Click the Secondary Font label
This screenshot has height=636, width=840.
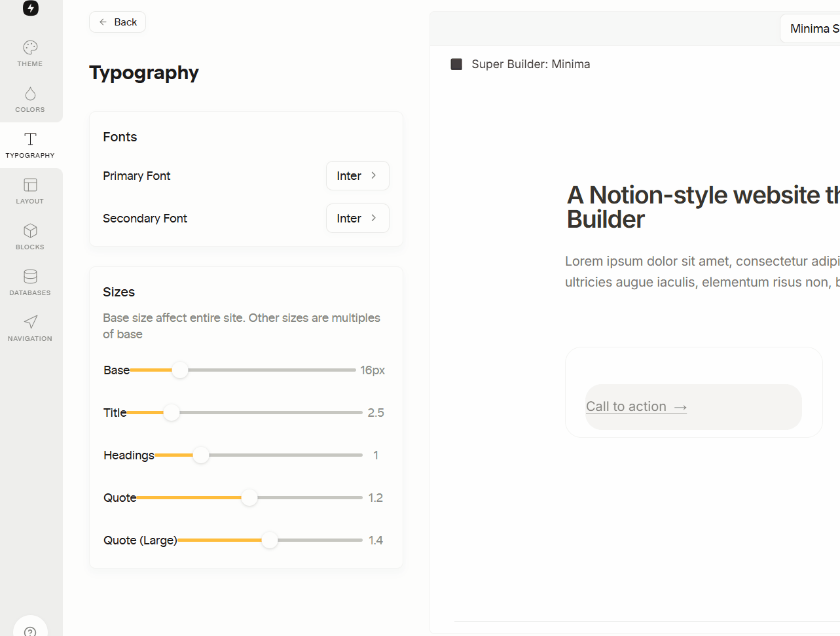click(x=145, y=219)
